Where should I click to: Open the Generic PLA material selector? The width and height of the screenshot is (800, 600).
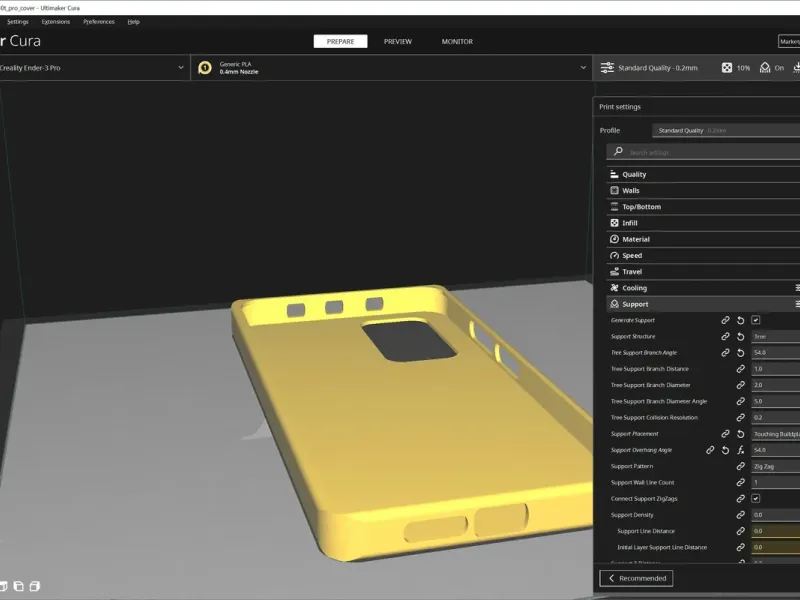[x=391, y=68]
